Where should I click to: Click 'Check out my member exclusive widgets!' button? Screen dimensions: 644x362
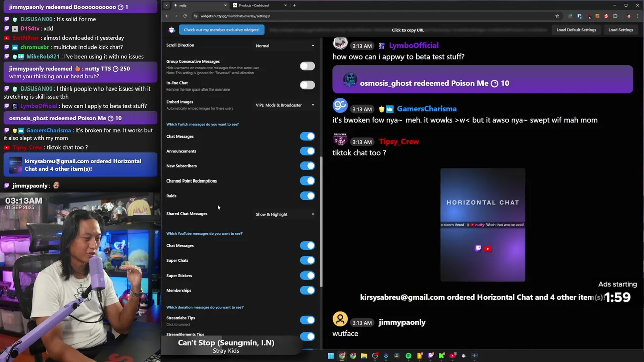[x=221, y=30]
